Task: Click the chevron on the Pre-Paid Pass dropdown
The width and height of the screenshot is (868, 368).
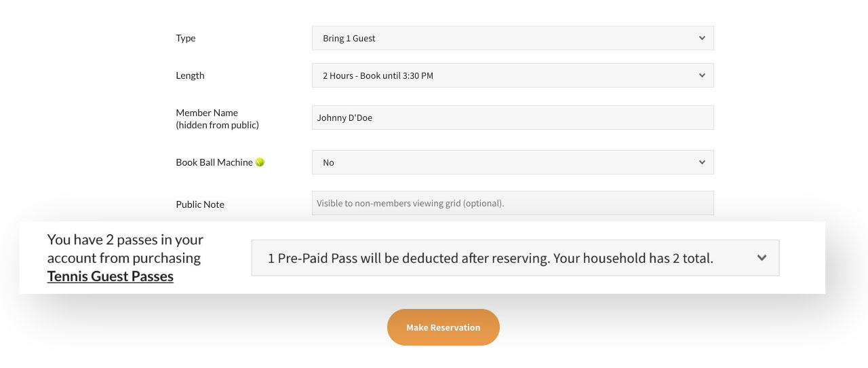Action: pyautogui.click(x=762, y=258)
